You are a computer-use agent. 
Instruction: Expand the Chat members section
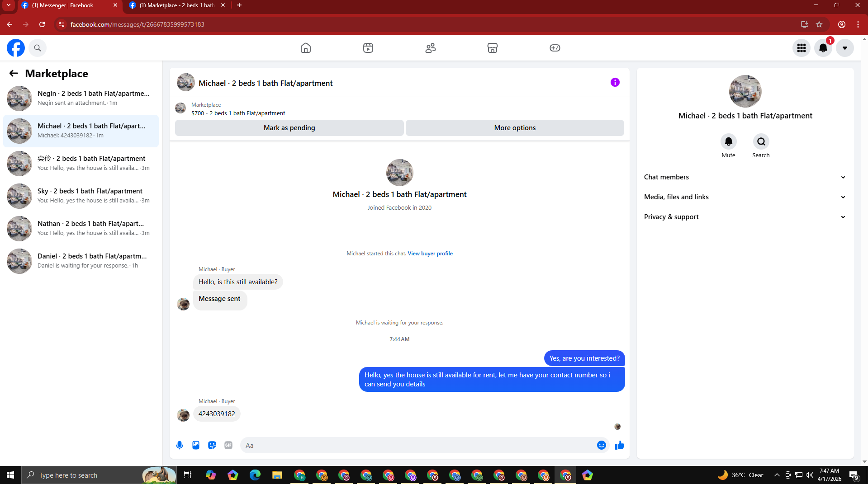(x=745, y=177)
